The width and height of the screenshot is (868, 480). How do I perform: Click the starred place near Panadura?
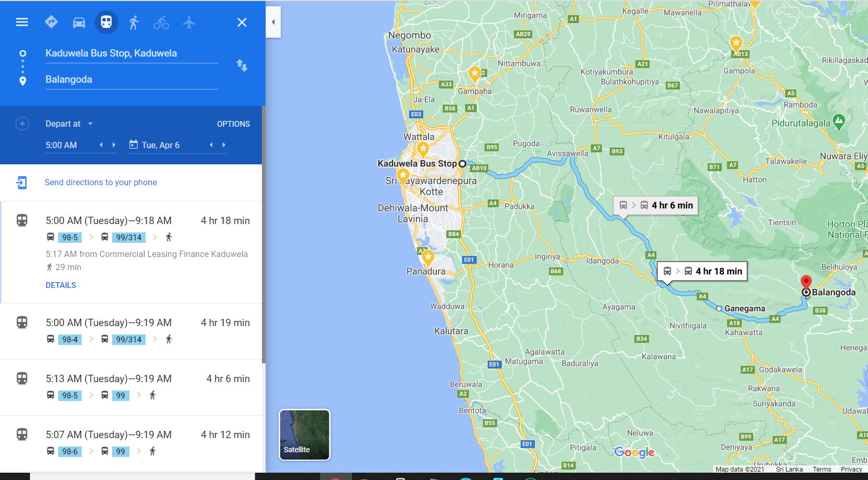428,258
